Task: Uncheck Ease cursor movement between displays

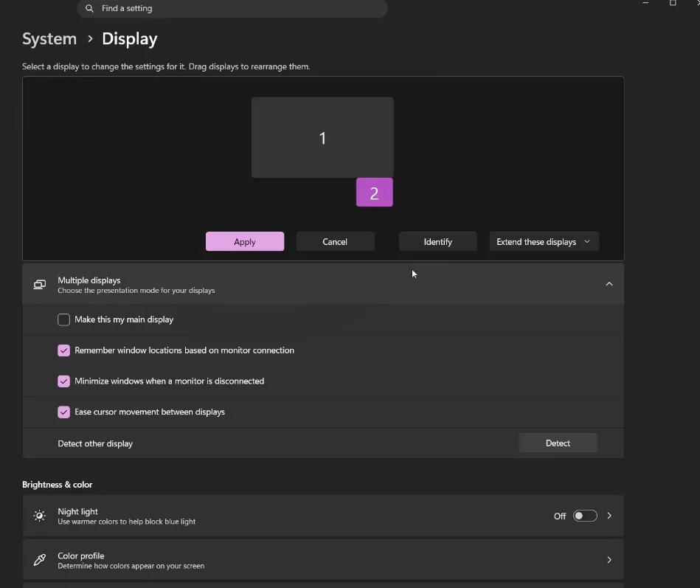Action: pyautogui.click(x=64, y=412)
